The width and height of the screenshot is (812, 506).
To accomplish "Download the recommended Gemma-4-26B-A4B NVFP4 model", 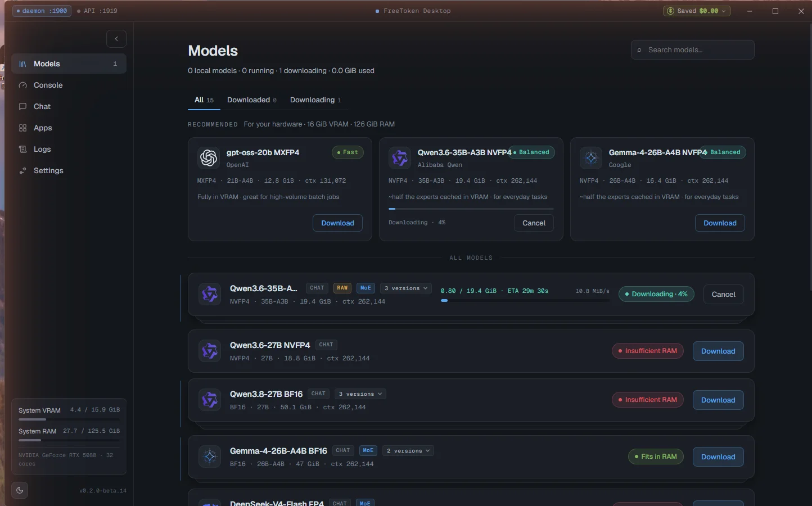I will pos(720,223).
